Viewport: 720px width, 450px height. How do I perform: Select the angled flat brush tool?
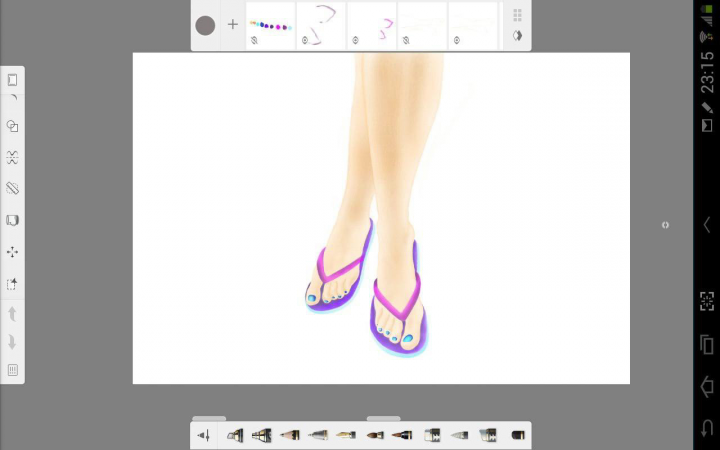(x=488, y=435)
